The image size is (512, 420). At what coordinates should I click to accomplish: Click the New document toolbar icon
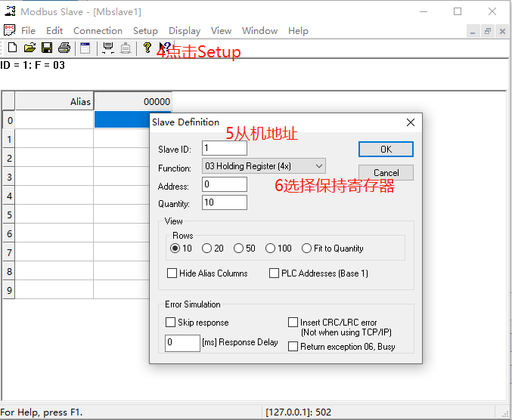12,48
